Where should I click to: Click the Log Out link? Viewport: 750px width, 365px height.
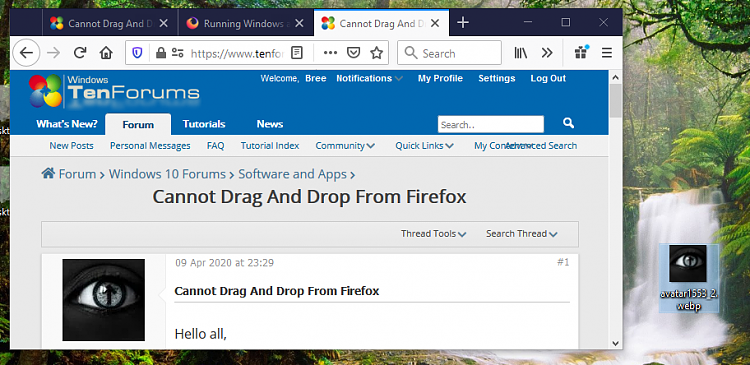[548, 78]
